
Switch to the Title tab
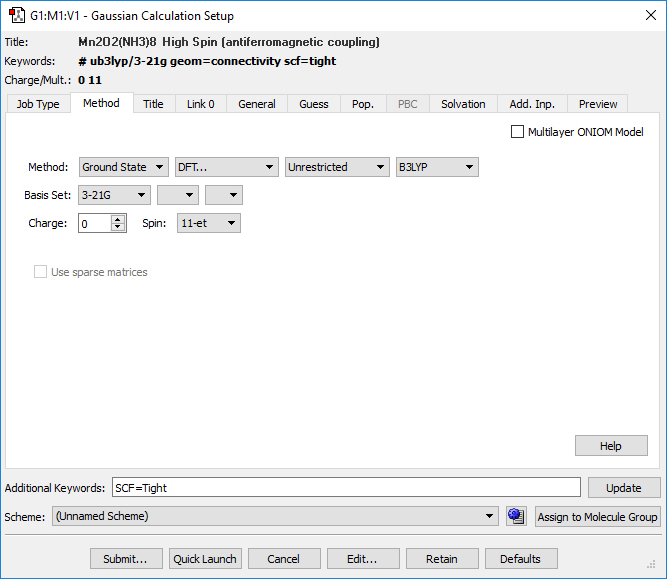(153, 104)
